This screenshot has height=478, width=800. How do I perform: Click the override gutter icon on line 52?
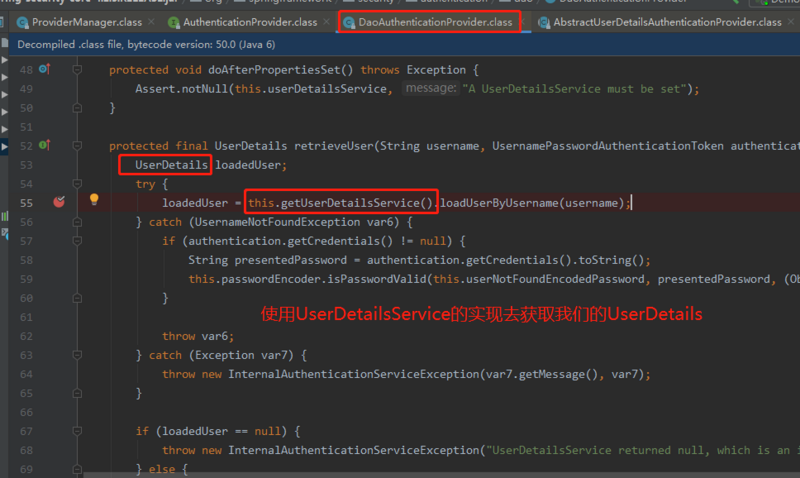pyautogui.click(x=44, y=145)
